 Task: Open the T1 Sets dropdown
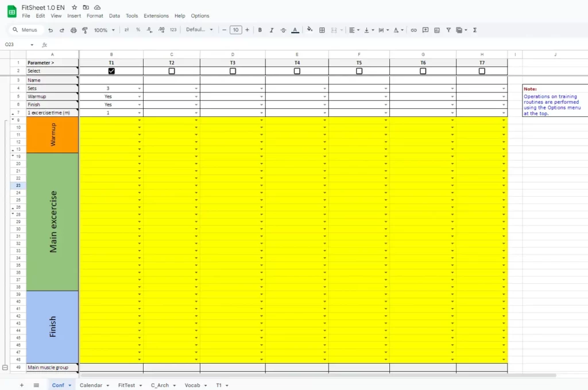[x=140, y=89]
